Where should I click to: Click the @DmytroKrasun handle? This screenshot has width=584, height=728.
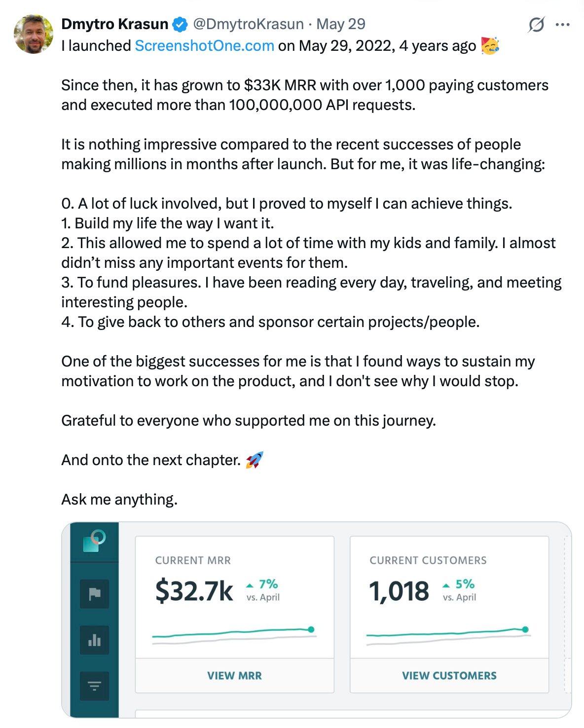coord(248,24)
